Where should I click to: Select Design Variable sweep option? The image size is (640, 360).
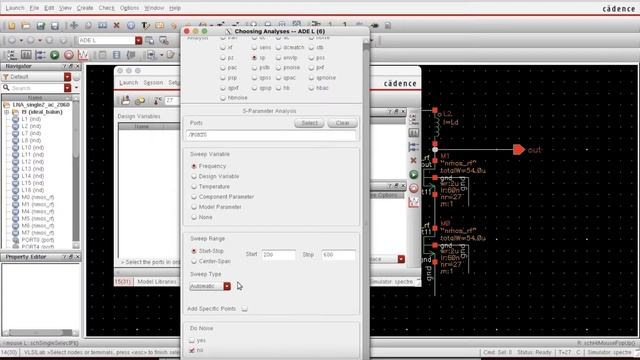[194, 176]
